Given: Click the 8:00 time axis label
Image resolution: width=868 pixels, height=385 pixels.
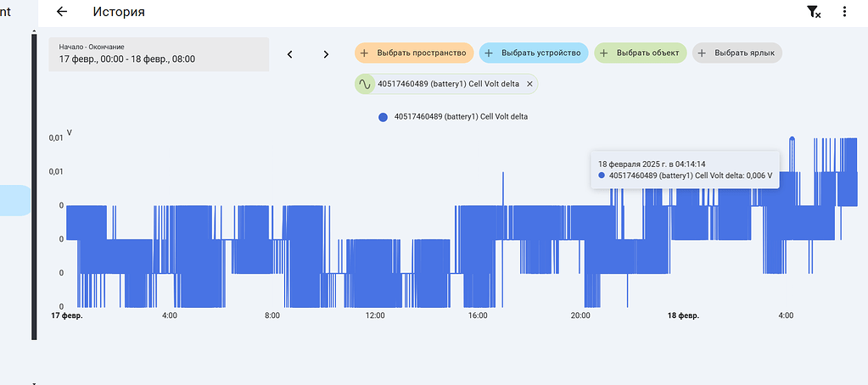Looking at the screenshot, I should 272,315.
